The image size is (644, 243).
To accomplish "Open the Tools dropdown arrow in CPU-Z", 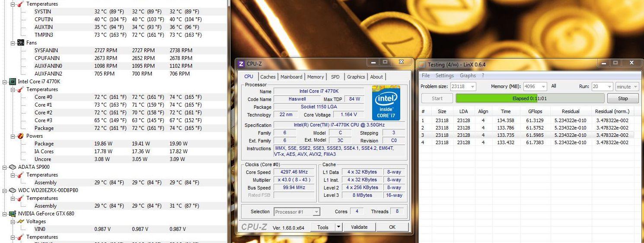I will [x=338, y=227].
